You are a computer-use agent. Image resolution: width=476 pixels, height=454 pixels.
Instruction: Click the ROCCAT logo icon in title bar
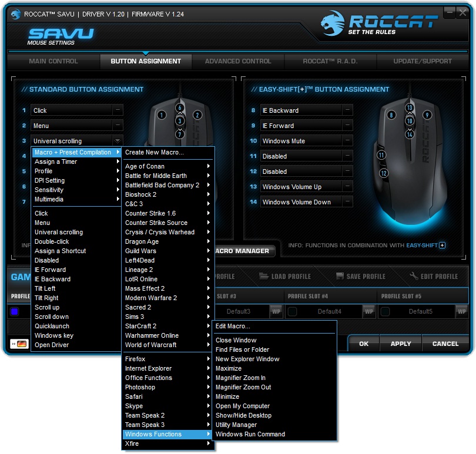pyautogui.click(x=15, y=14)
